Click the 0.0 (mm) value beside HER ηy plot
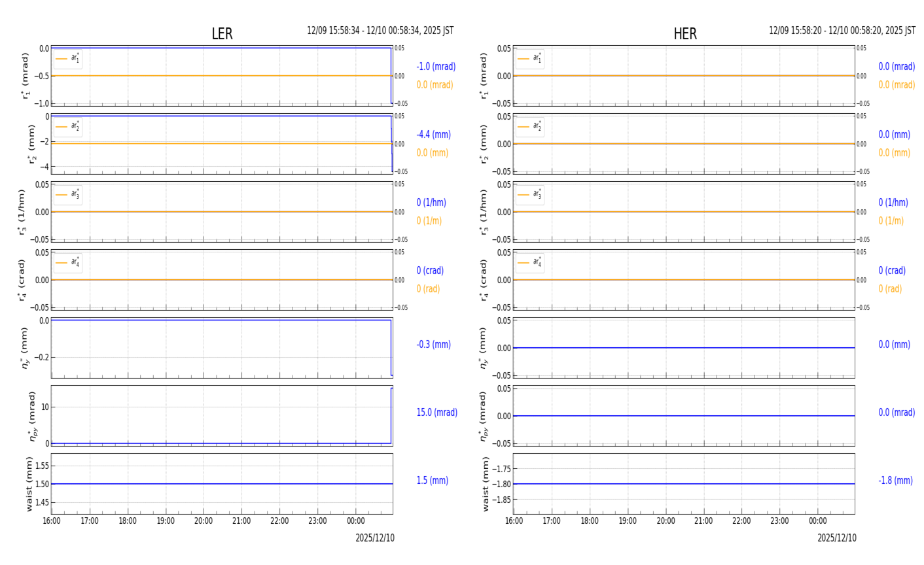 [x=894, y=345]
